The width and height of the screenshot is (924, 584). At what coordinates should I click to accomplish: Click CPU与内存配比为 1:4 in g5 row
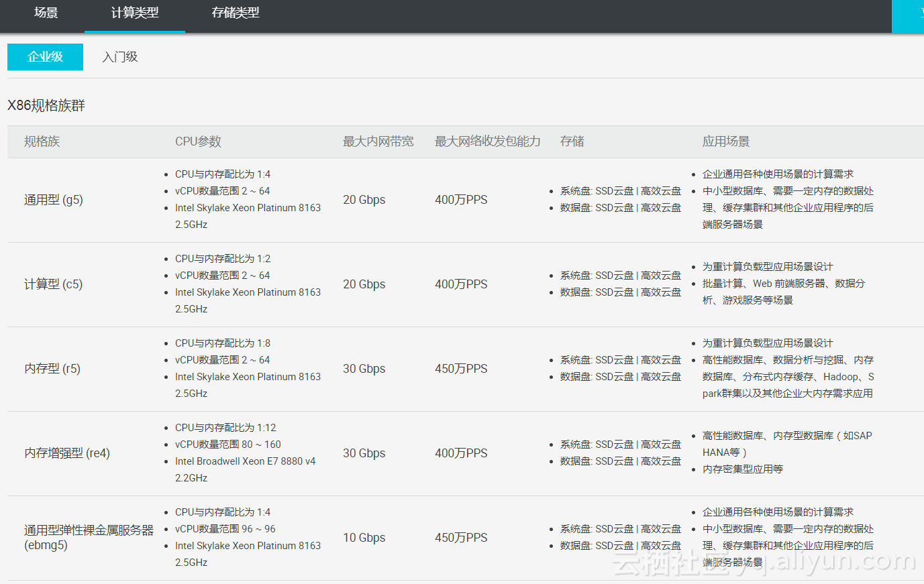click(x=223, y=174)
